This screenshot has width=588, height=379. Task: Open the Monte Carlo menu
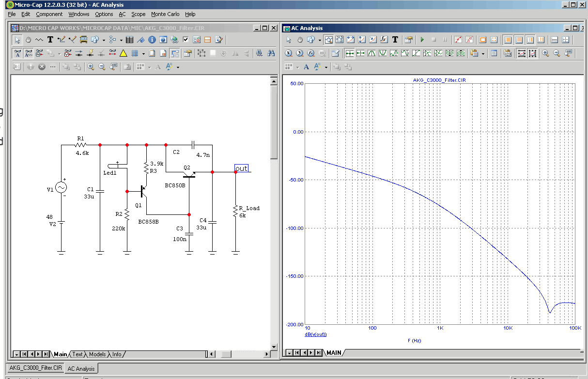[165, 14]
